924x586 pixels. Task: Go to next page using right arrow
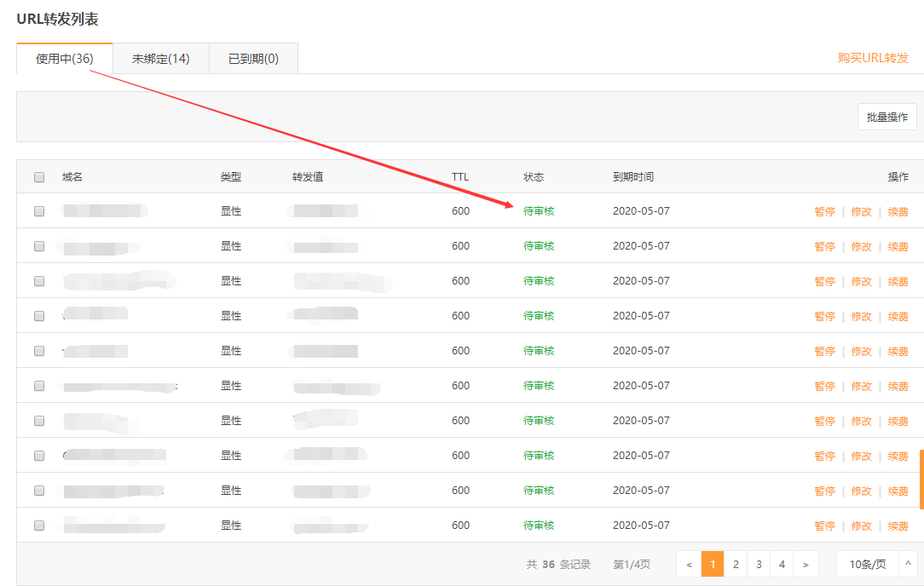(806, 564)
